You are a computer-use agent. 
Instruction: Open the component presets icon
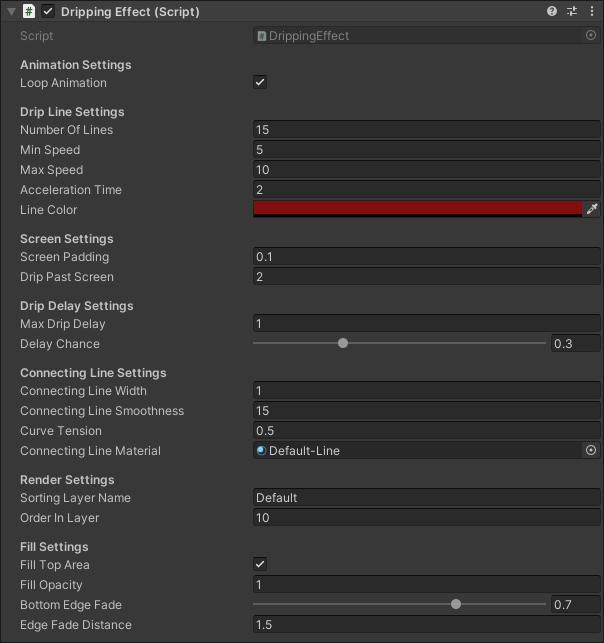coord(572,12)
